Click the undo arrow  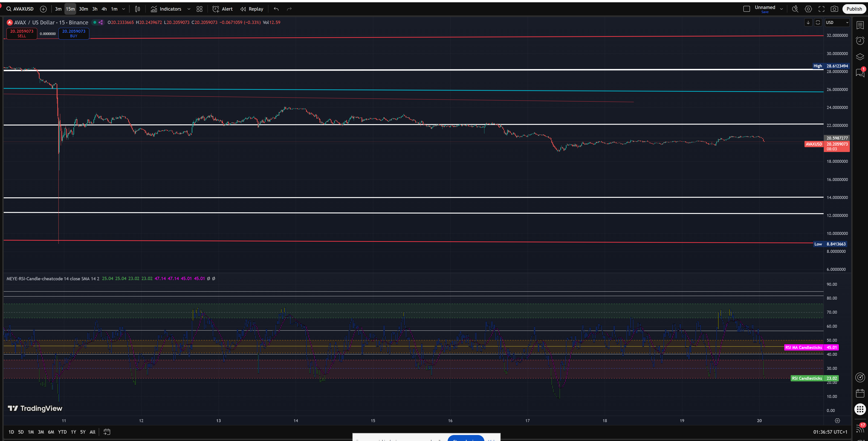(x=276, y=9)
